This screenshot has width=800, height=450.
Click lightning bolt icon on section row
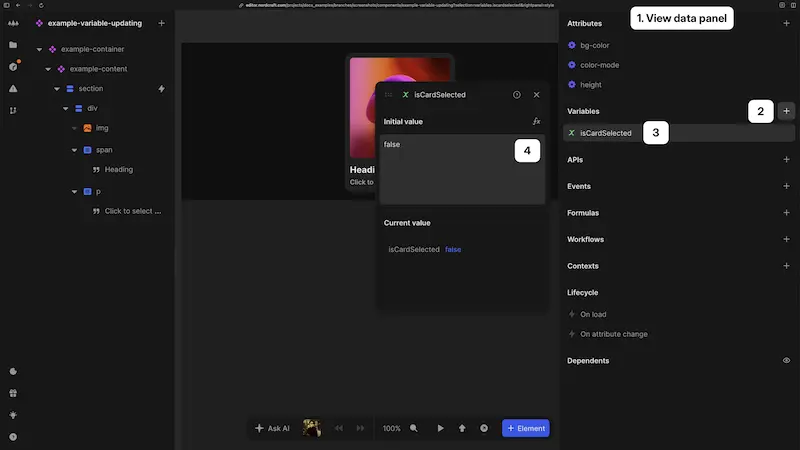pos(161,89)
